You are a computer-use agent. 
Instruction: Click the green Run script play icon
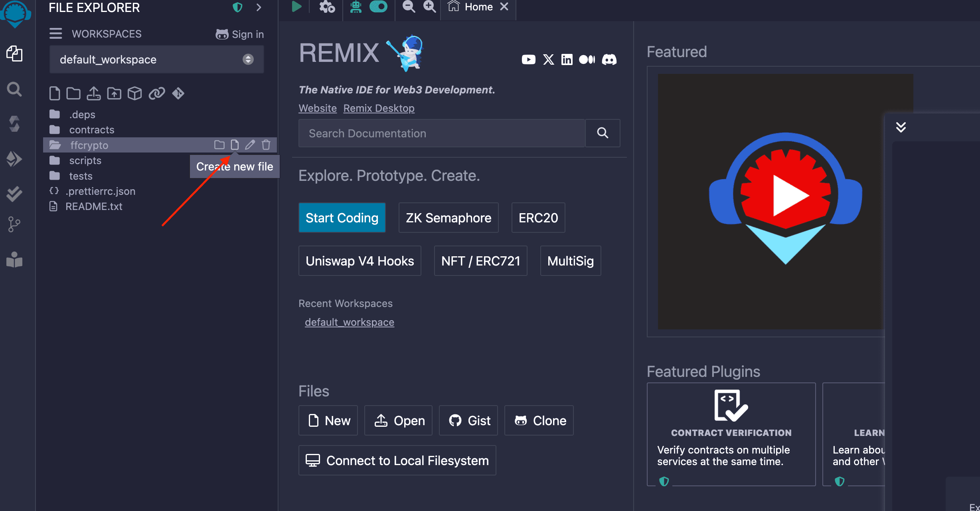tap(296, 7)
